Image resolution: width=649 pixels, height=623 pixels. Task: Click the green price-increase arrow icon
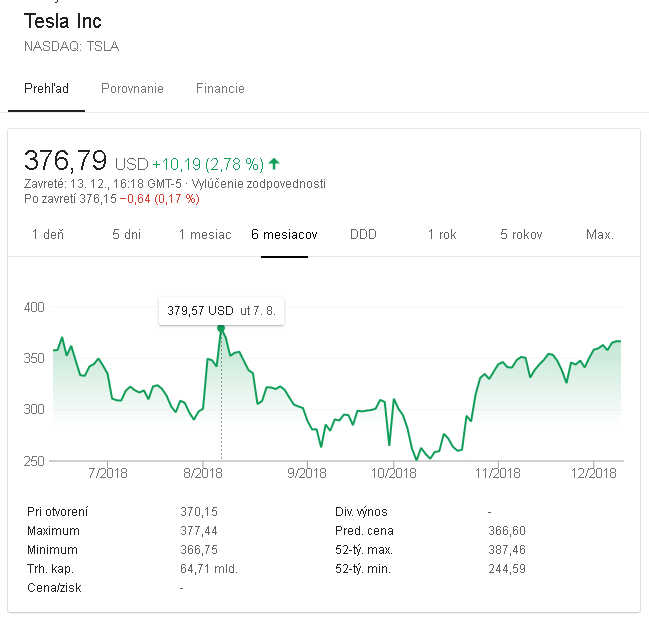click(274, 163)
